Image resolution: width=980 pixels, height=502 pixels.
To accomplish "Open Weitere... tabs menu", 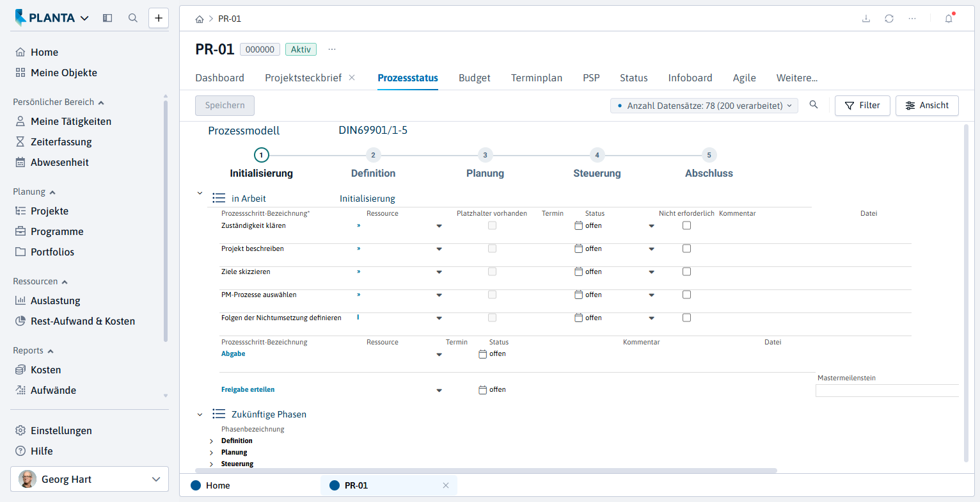I will 797,78.
